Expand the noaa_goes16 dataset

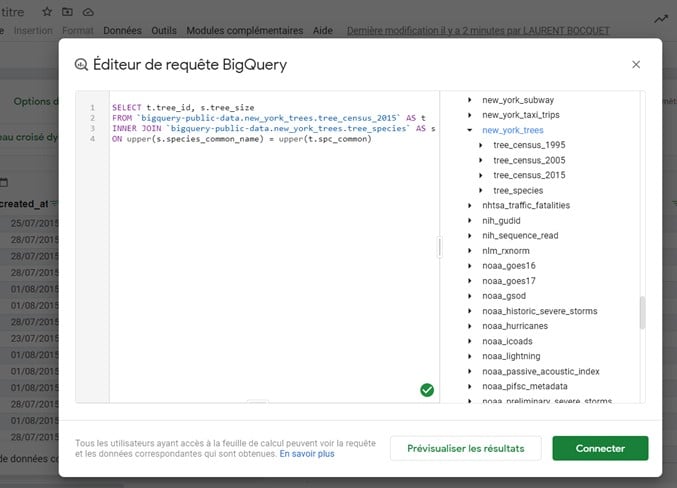[x=470, y=266]
